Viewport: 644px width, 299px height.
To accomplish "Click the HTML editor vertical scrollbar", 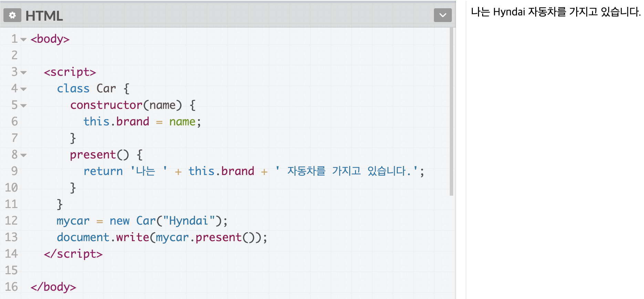I will click(451, 112).
